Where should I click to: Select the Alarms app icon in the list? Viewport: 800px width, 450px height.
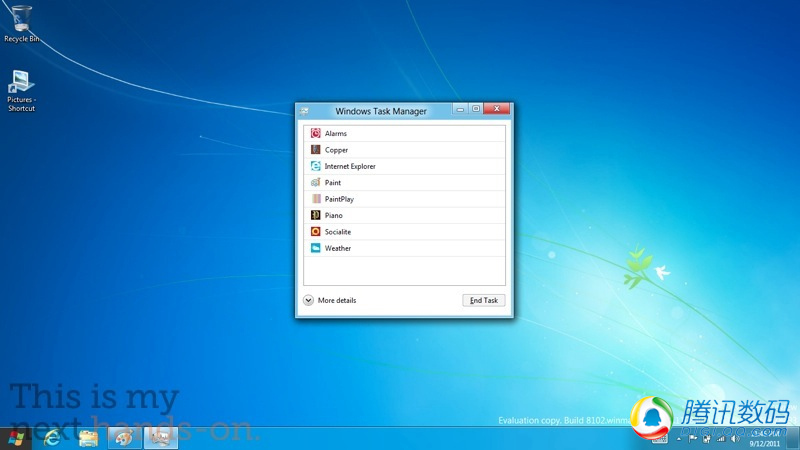(x=316, y=133)
